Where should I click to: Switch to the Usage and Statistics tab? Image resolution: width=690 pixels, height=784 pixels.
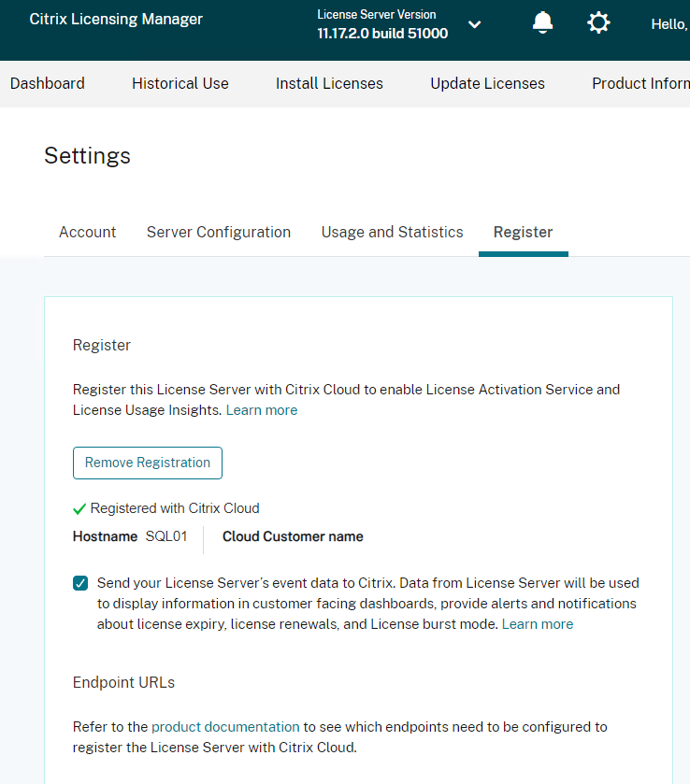pyautogui.click(x=393, y=232)
